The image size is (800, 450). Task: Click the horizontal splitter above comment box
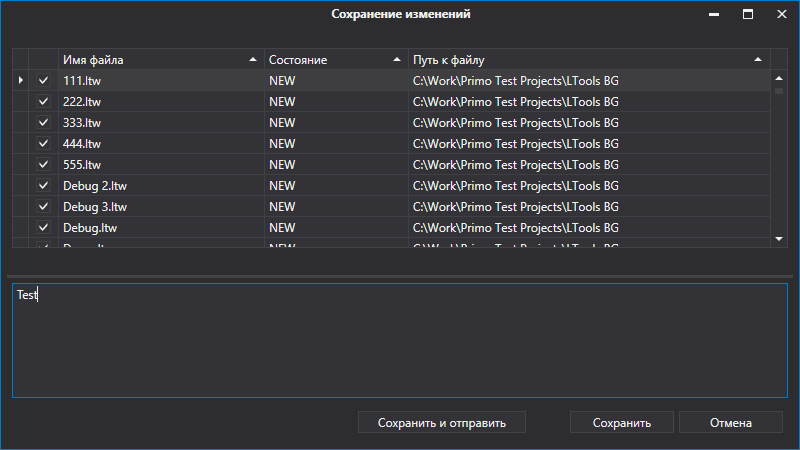click(x=400, y=276)
